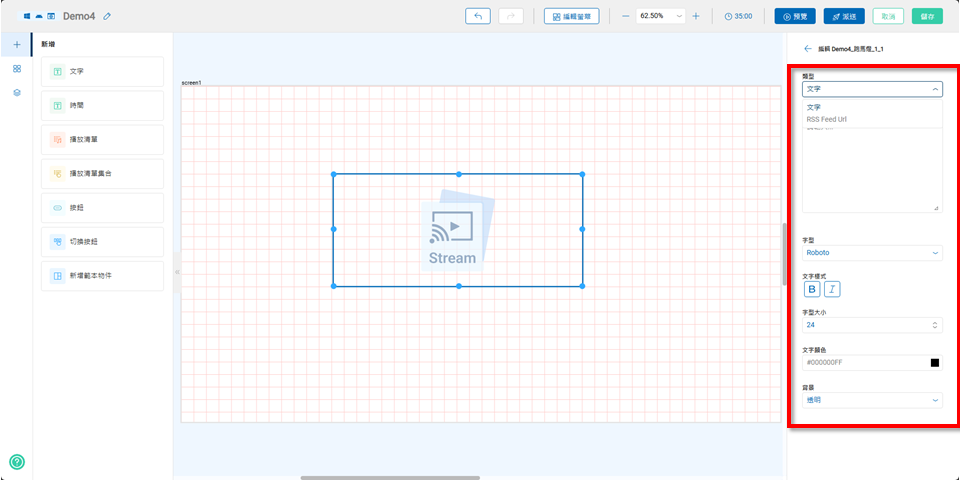The height and width of the screenshot is (480, 960).
Task: Zoom in with the plus icon
Action: point(696,16)
